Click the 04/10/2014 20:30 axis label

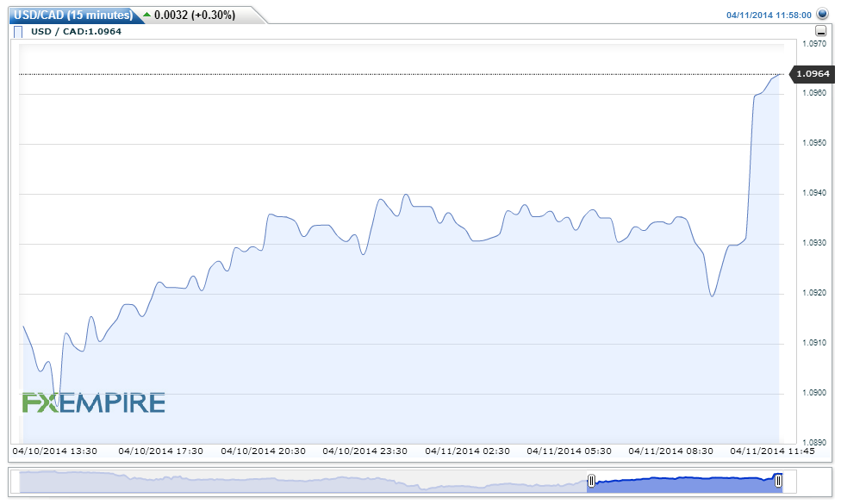coord(264,451)
